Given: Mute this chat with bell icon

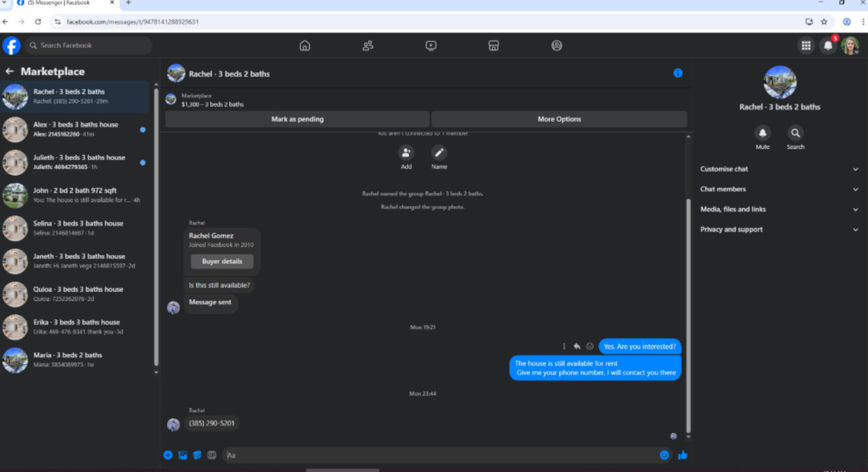Looking at the screenshot, I should (762, 132).
